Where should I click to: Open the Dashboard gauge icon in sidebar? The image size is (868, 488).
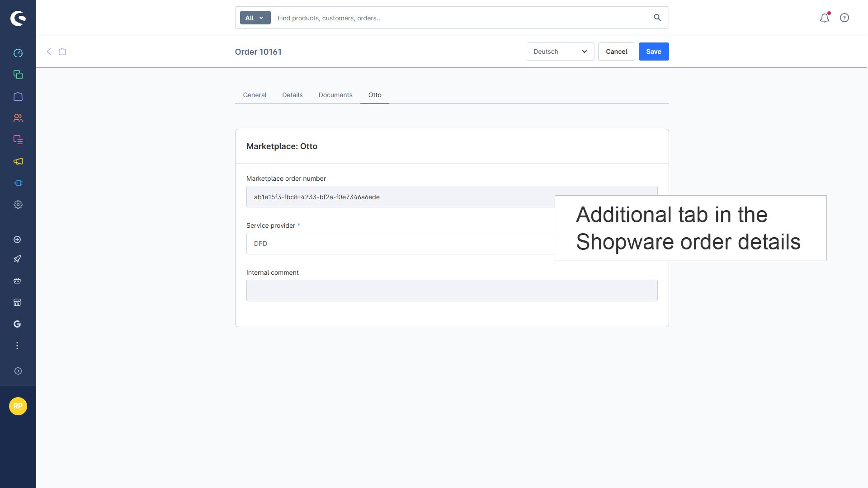click(18, 53)
